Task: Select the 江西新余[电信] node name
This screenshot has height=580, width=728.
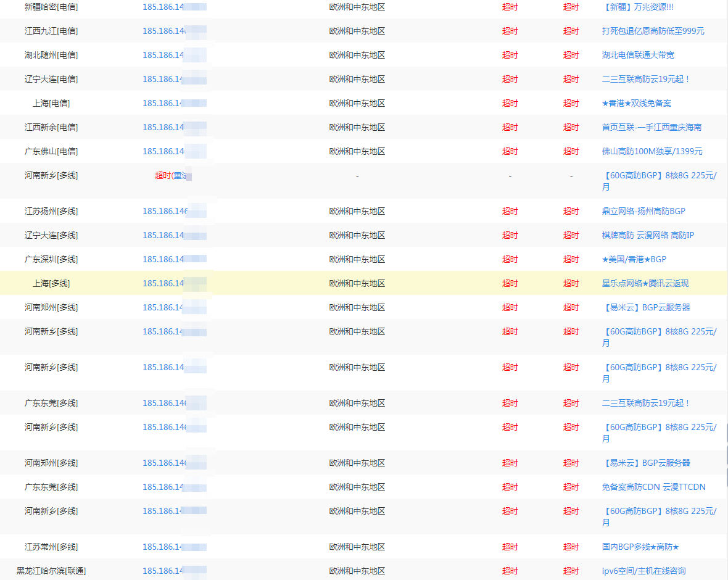Action: click(51, 127)
